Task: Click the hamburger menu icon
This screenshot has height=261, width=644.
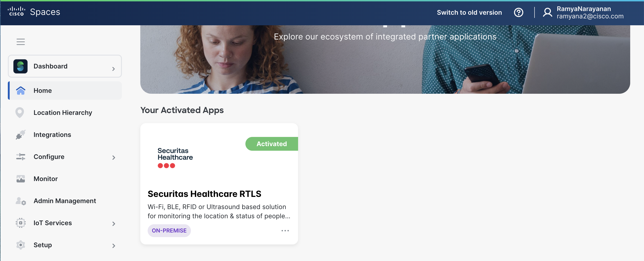Action: (x=20, y=42)
